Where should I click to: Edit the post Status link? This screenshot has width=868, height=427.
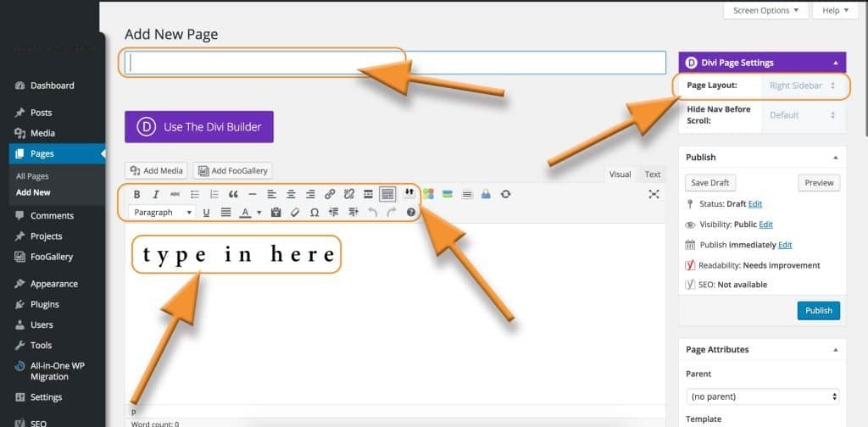(755, 204)
